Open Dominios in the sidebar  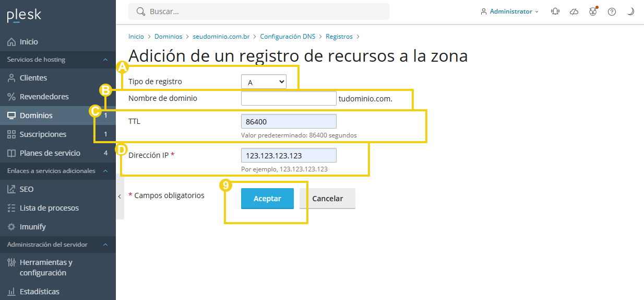tap(58, 116)
